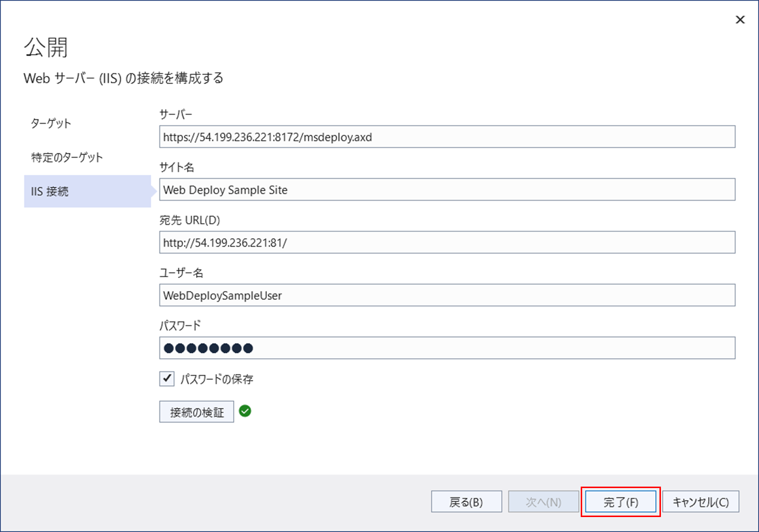759x532 pixels.
Task: Click the サーバー field label
Action: click(176, 114)
